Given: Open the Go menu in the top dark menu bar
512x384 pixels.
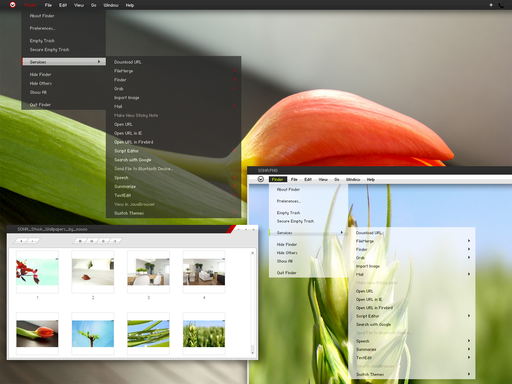Looking at the screenshot, I should [x=94, y=5].
